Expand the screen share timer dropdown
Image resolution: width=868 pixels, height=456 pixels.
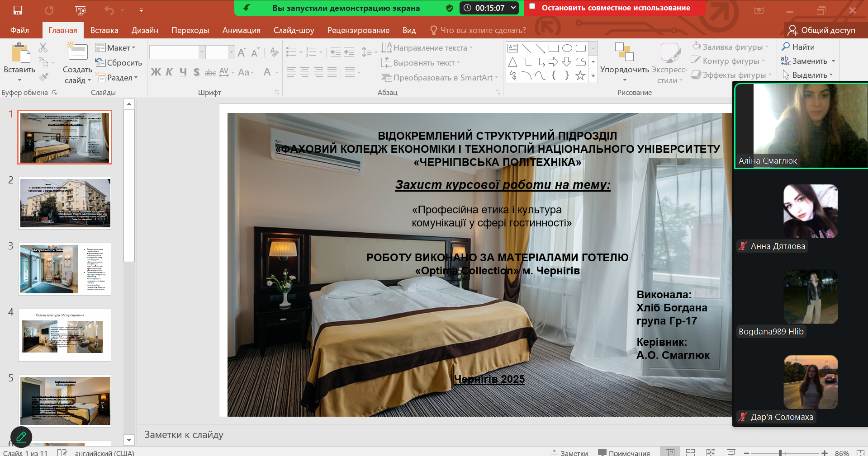click(513, 8)
